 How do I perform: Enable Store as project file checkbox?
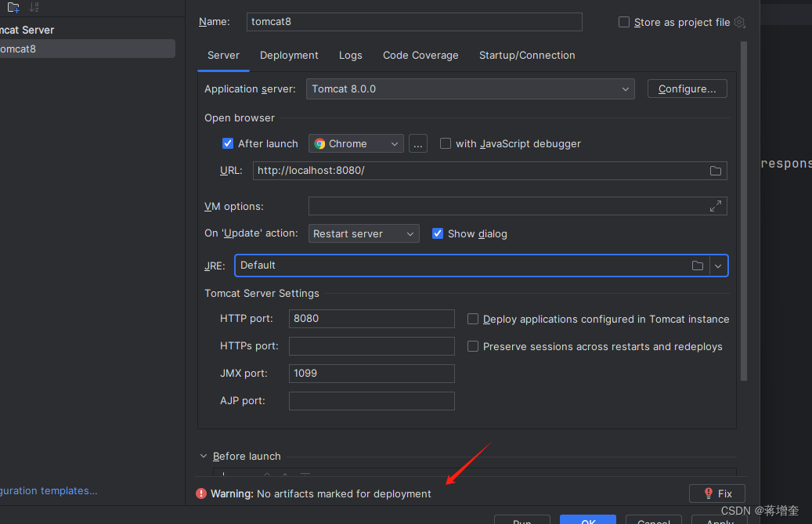tap(624, 22)
